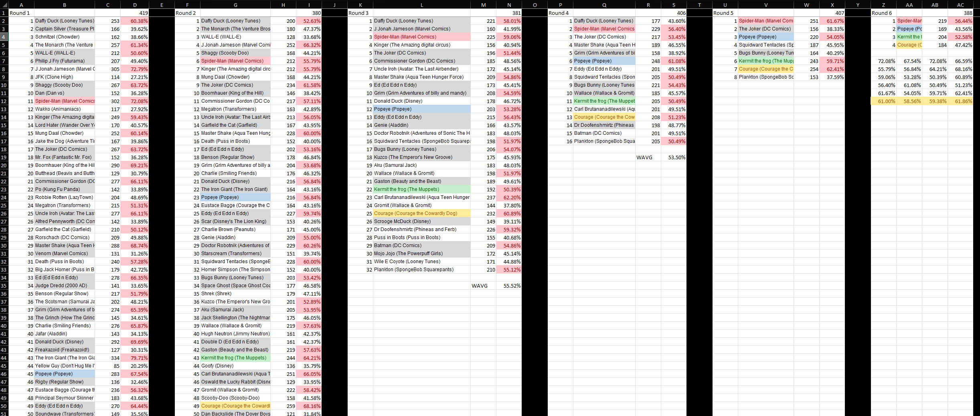The image size is (980, 416).
Task: Click the '55.52%' weighted average cell
Action: click(x=509, y=286)
